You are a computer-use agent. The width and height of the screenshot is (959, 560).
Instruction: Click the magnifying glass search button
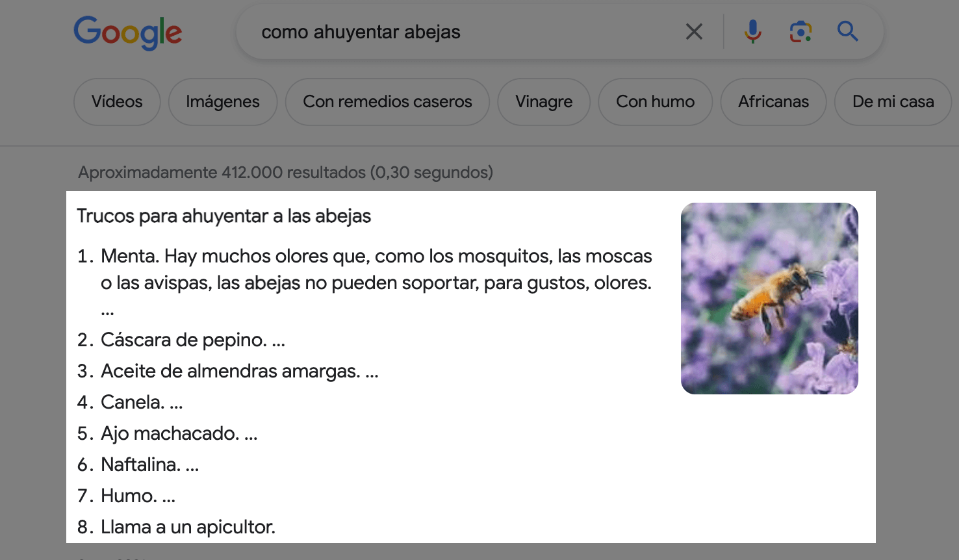(x=847, y=31)
